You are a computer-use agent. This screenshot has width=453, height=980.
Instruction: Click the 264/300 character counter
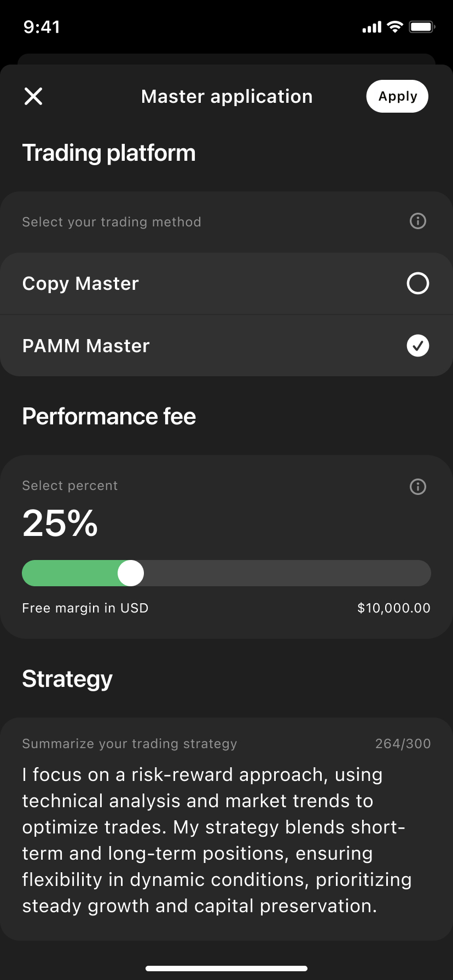[x=403, y=744]
